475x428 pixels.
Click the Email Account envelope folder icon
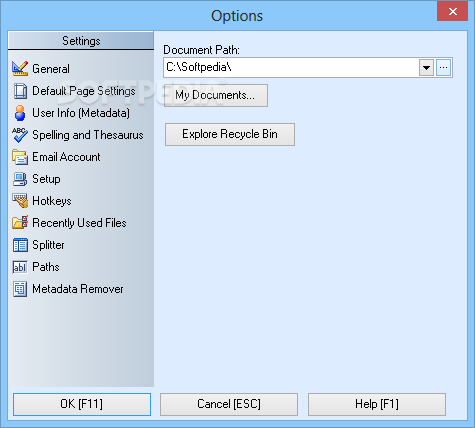tap(20, 157)
